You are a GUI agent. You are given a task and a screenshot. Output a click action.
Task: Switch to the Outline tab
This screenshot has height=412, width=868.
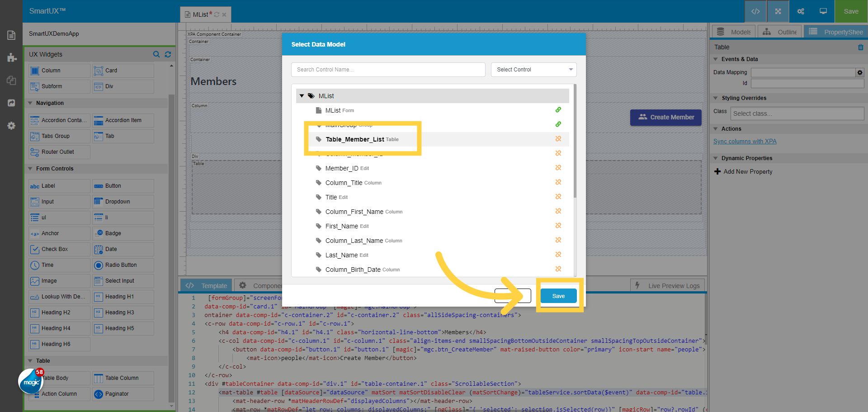click(779, 32)
